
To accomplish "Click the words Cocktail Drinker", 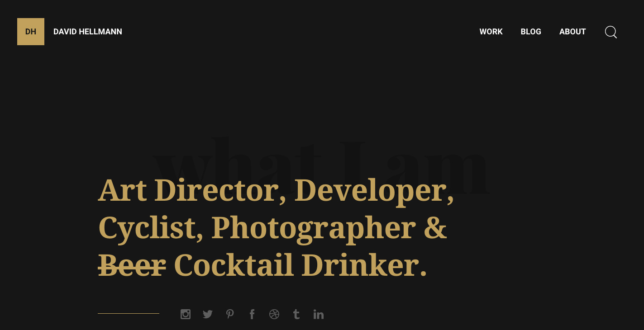I will 296,265.
